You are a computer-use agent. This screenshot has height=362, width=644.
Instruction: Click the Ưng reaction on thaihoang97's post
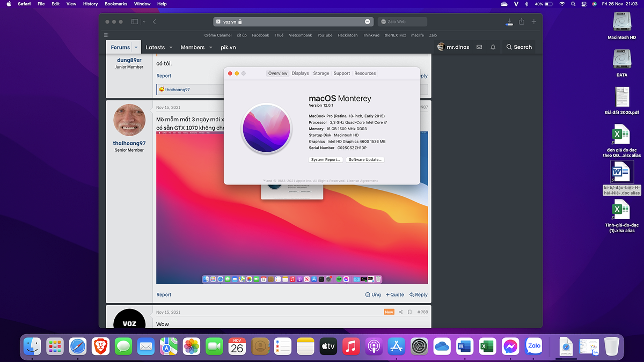coord(373,294)
